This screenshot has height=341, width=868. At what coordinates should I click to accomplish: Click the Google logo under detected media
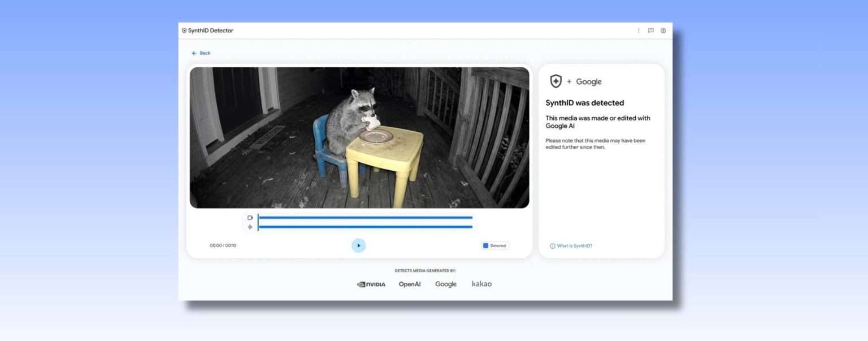point(446,284)
